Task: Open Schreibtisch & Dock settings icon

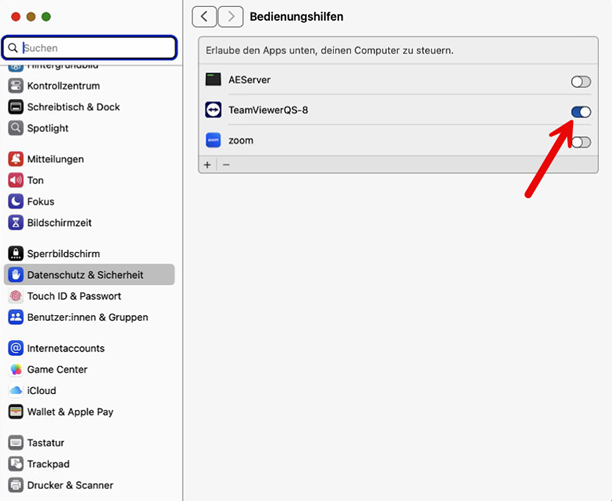Action: click(x=16, y=107)
